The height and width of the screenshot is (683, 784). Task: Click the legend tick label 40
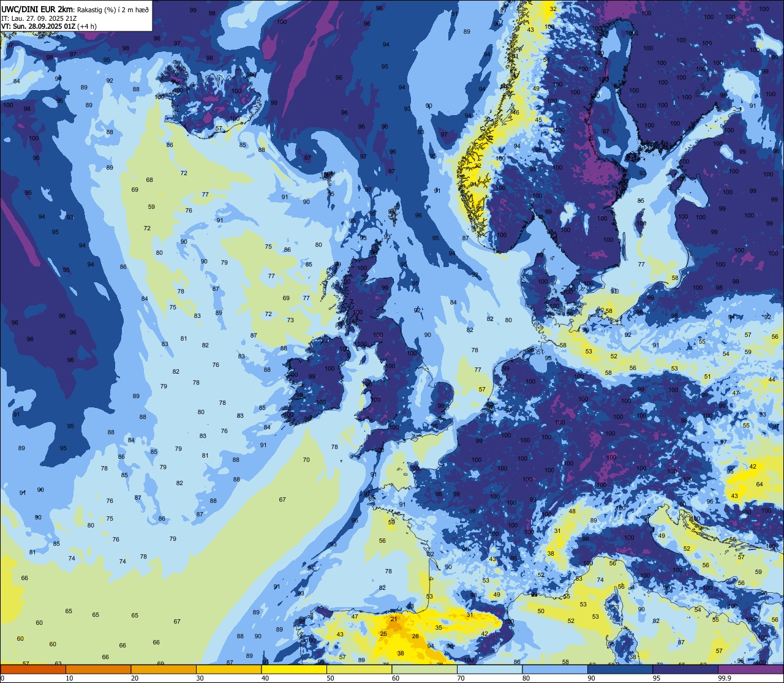[x=265, y=678]
